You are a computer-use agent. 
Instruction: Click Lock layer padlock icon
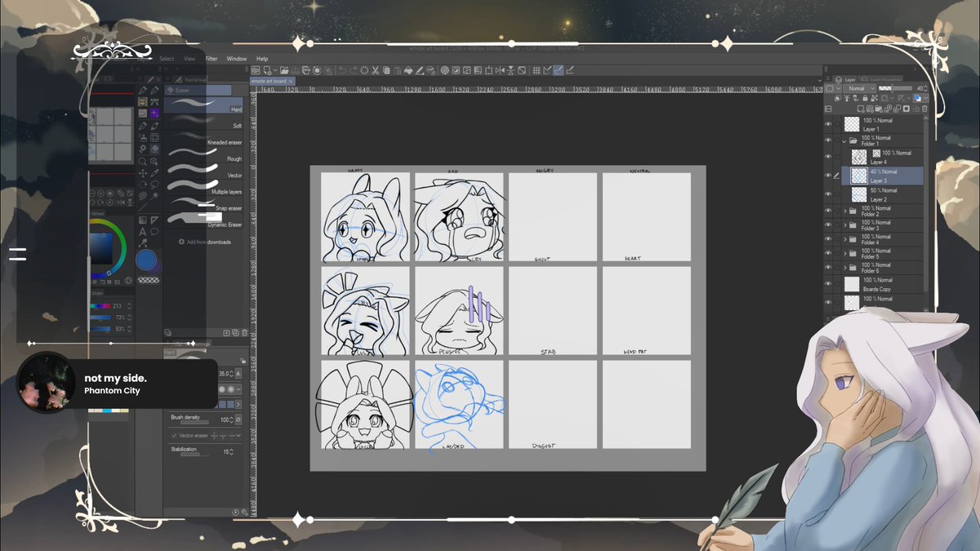point(865,98)
